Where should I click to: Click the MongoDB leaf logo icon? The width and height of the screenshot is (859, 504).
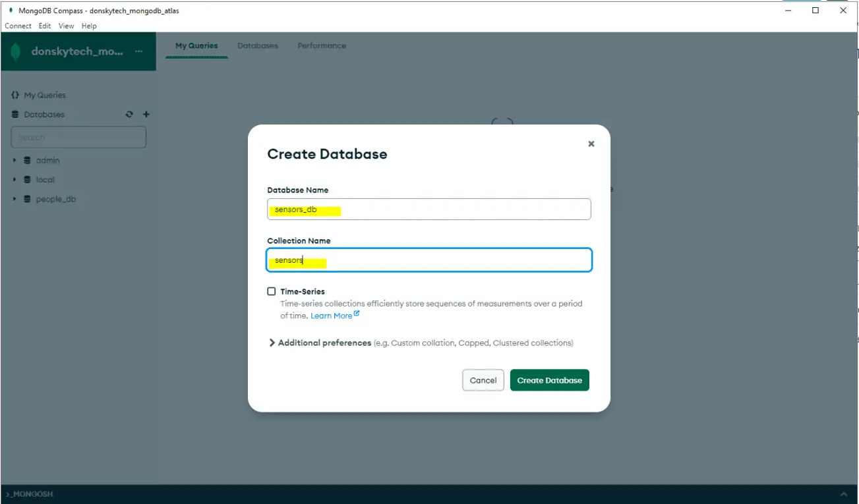[16, 51]
